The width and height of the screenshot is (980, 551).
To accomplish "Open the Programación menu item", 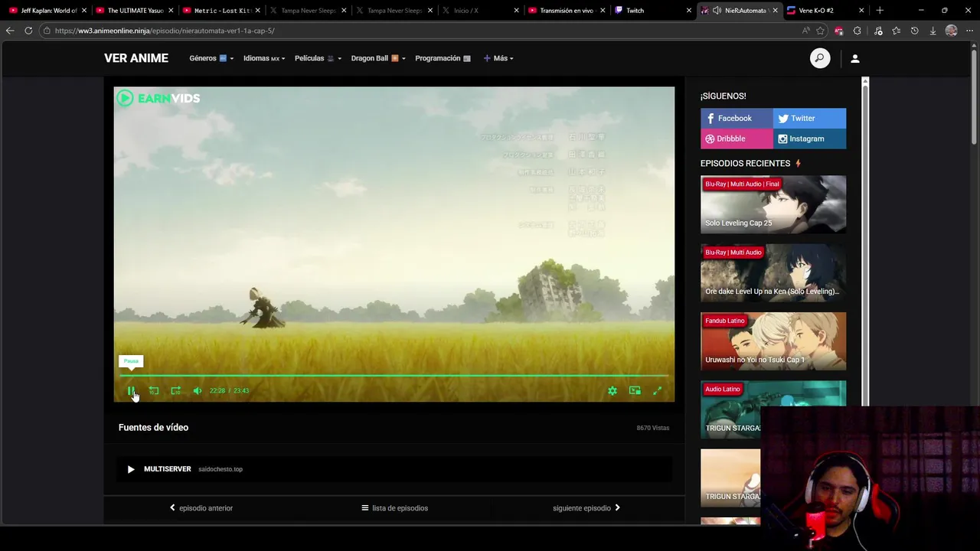I will [443, 58].
